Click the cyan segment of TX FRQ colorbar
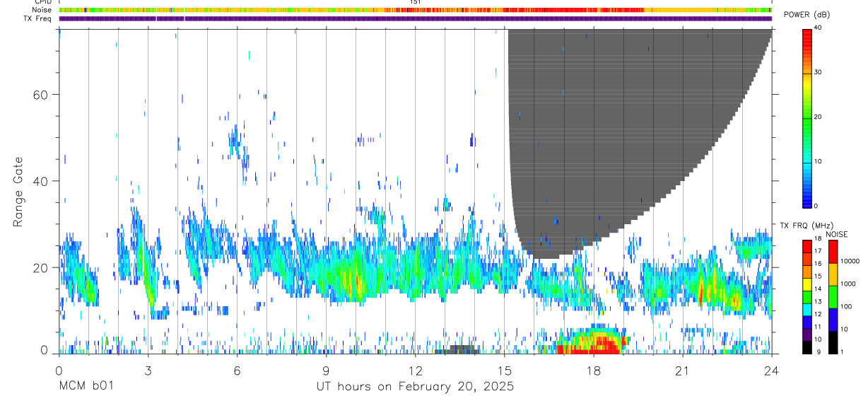The height and width of the screenshot is (401, 868). tap(807, 309)
